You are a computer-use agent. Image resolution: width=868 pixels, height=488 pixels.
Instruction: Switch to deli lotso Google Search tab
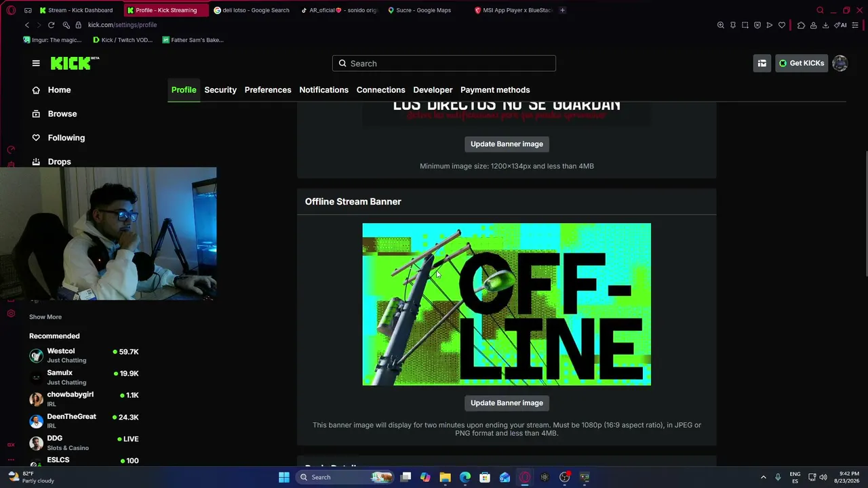coord(252,10)
